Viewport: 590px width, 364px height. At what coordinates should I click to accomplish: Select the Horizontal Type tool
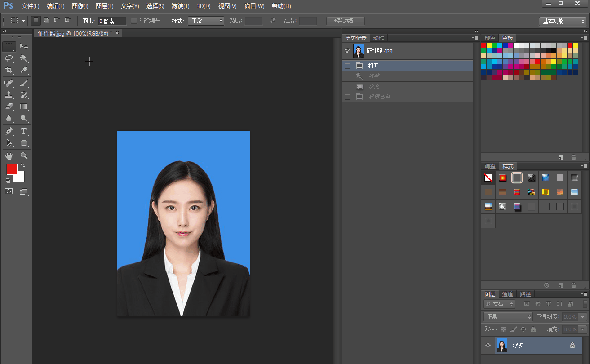24,131
